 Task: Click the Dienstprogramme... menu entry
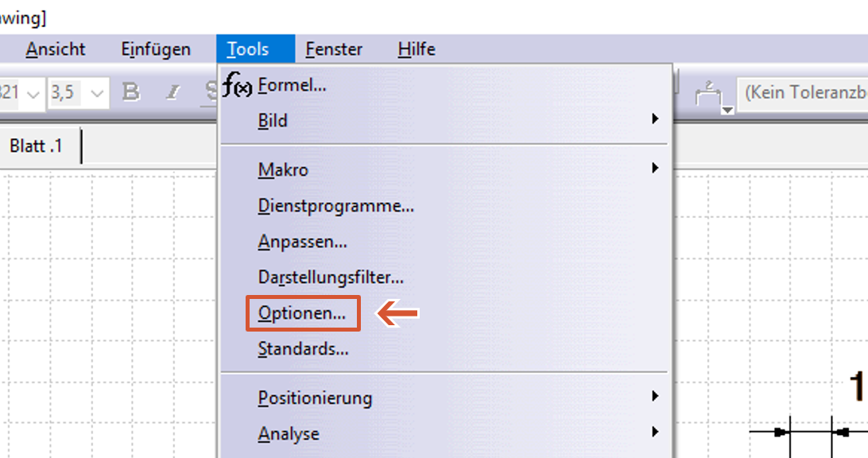pos(336,206)
